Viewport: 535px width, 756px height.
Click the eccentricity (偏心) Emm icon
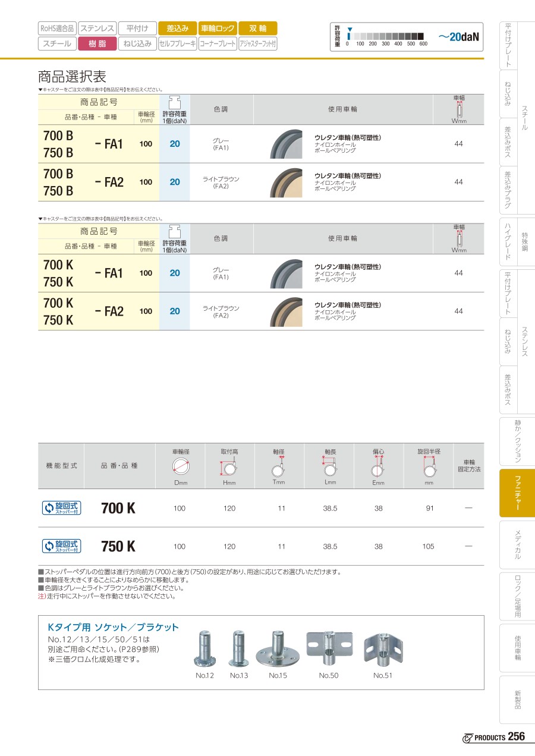point(378,468)
